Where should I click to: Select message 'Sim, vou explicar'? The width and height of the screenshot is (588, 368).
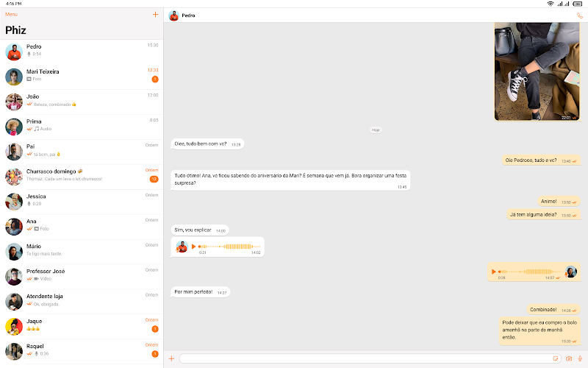click(x=199, y=230)
